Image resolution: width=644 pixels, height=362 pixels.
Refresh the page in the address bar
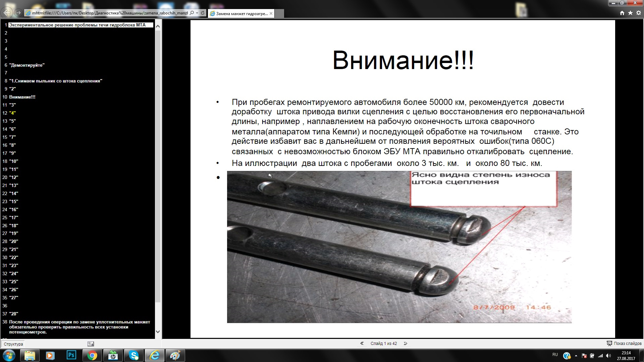click(x=203, y=13)
